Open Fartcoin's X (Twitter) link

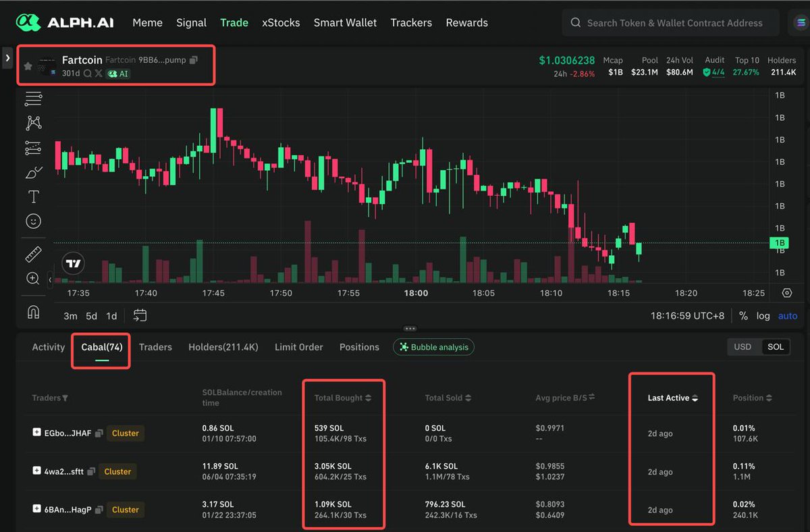99,74
